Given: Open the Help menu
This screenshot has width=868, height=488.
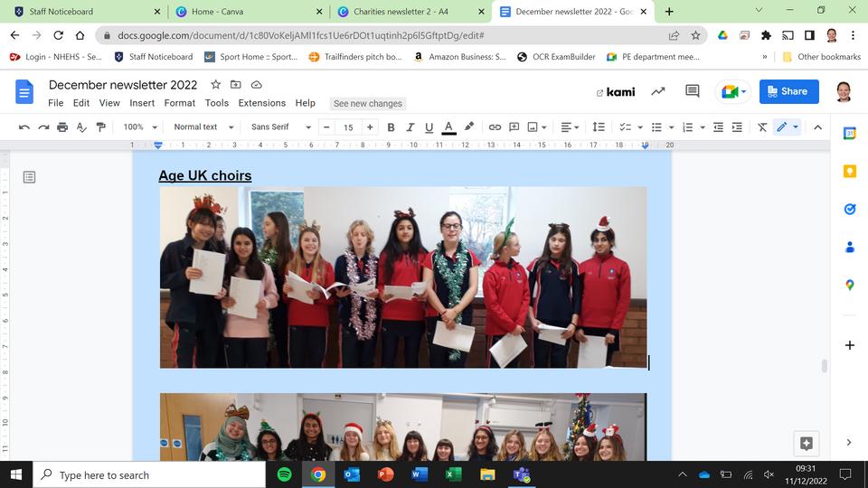Looking at the screenshot, I should pos(305,103).
